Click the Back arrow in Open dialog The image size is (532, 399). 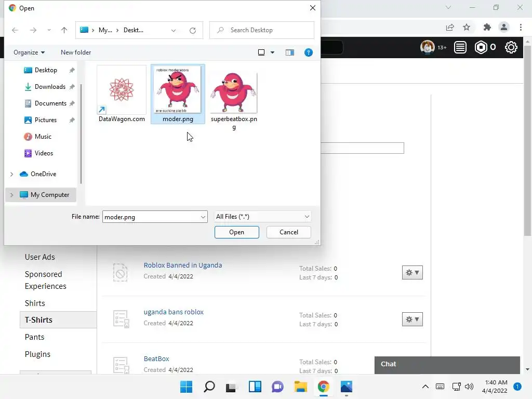15,30
